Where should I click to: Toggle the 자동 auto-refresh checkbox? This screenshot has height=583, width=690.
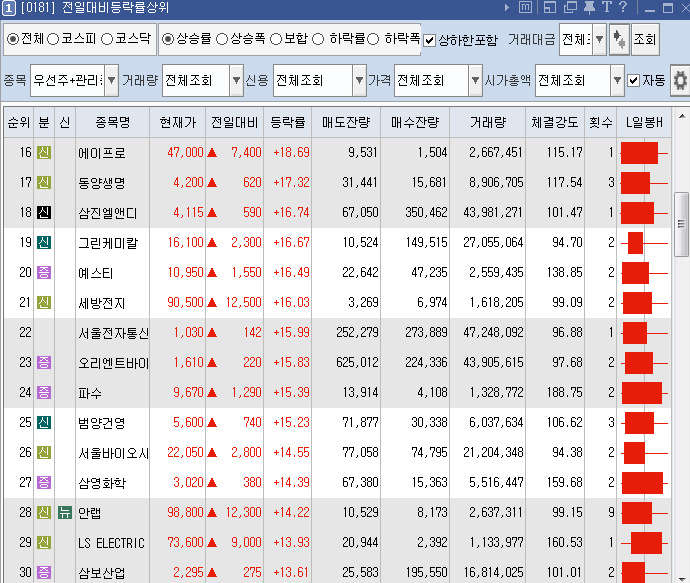pyautogui.click(x=633, y=81)
